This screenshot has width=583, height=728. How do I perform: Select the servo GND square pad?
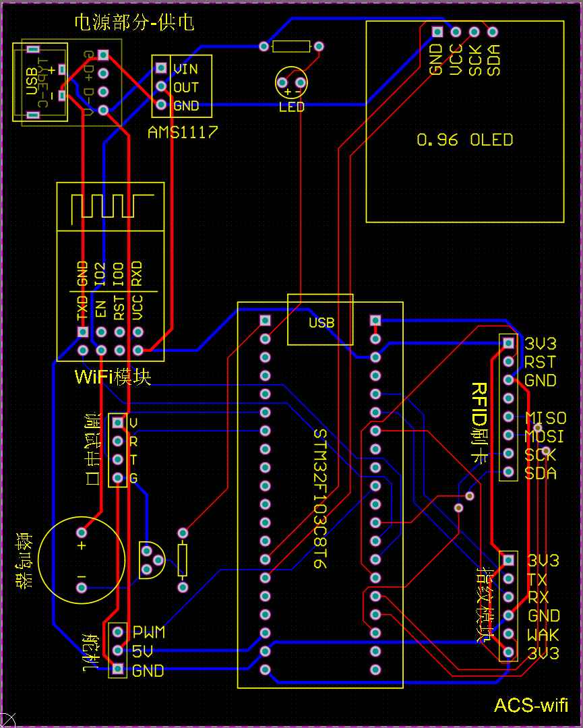coord(117,669)
